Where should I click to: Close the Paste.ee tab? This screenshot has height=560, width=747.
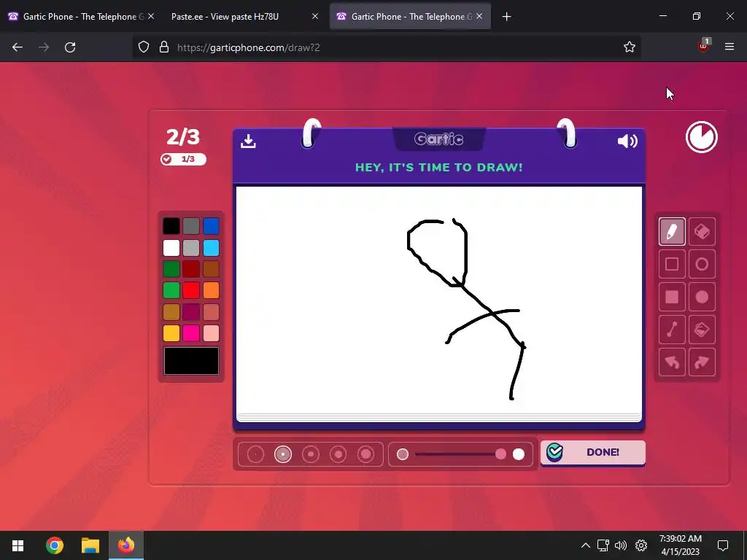coord(315,16)
